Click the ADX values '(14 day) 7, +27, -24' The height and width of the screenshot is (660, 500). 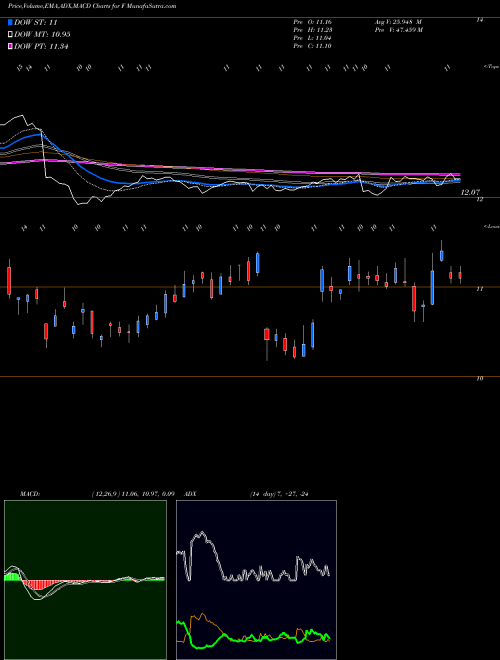[x=279, y=494]
